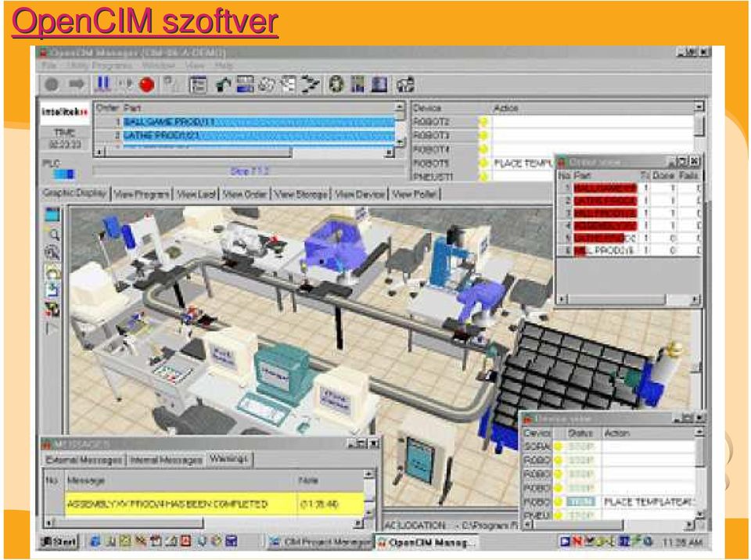Click the PNEUST1 row in the top device list
The height and width of the screenshot is (560, 751).
pyautogui.click(x=483, y=177)
